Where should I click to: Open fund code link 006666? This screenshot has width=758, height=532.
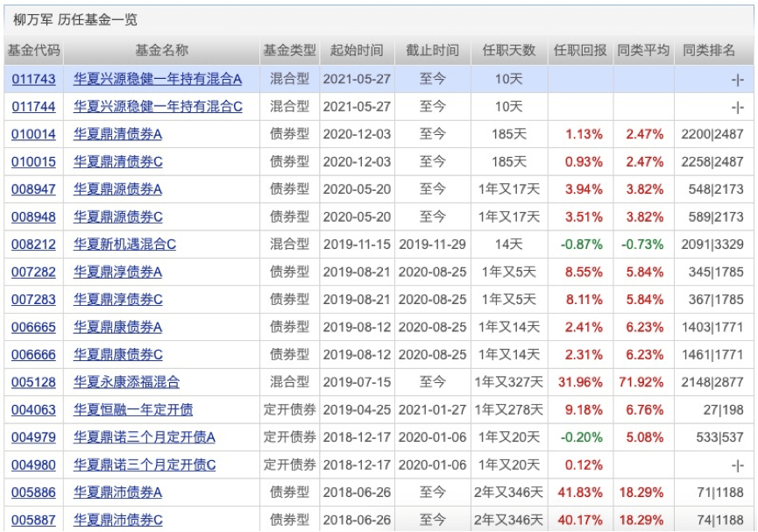click(33, 354)
